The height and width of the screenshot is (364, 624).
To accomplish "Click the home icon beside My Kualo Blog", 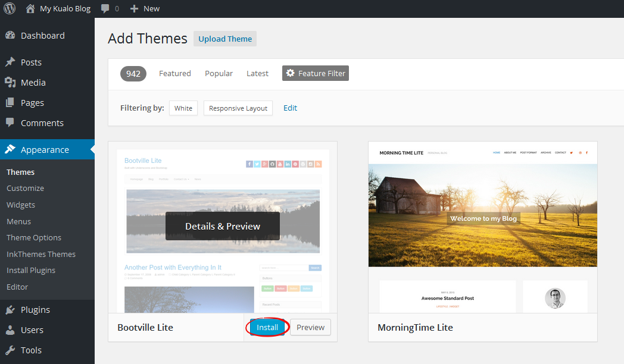I will tap(30, 8).
